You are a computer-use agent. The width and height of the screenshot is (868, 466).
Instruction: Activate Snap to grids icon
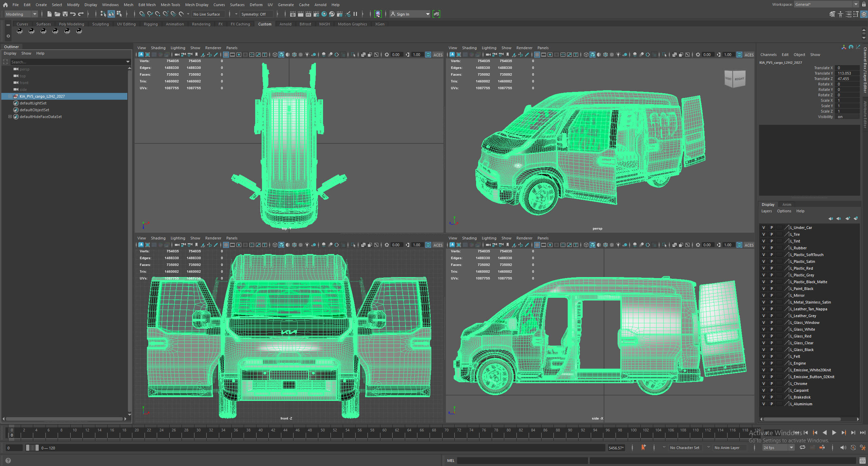[142, 14]
